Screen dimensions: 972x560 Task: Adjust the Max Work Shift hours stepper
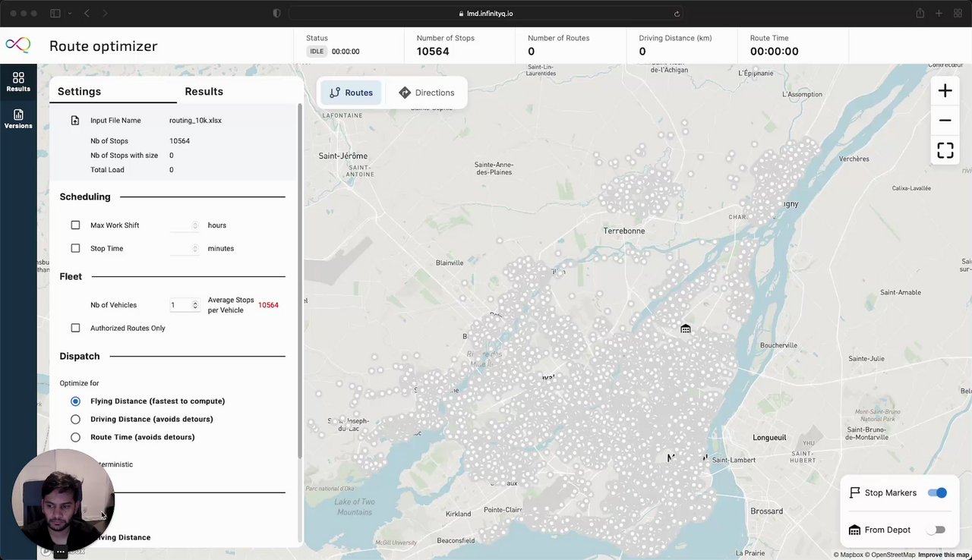(195, 225)
